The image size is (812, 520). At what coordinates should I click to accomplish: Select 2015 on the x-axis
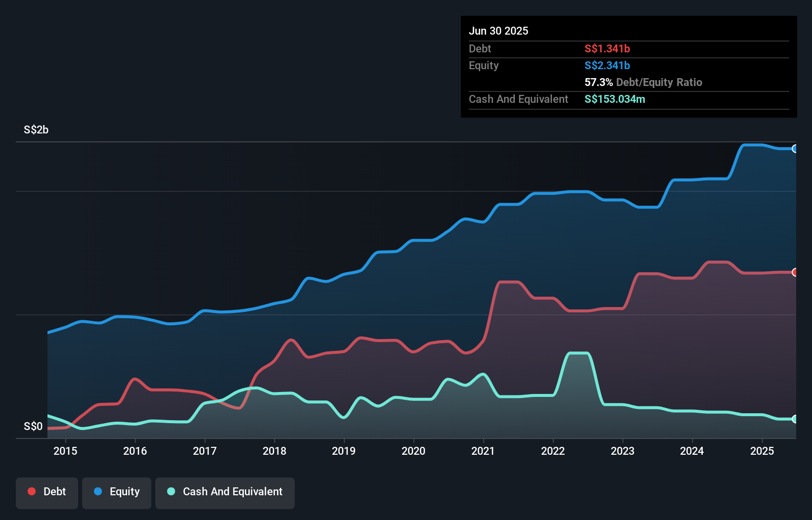[65, 451]
